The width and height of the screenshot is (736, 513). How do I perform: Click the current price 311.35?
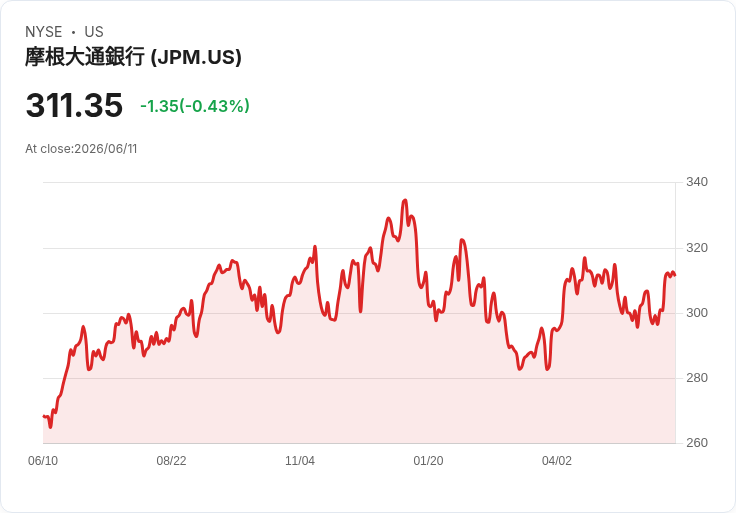[74, 105]
